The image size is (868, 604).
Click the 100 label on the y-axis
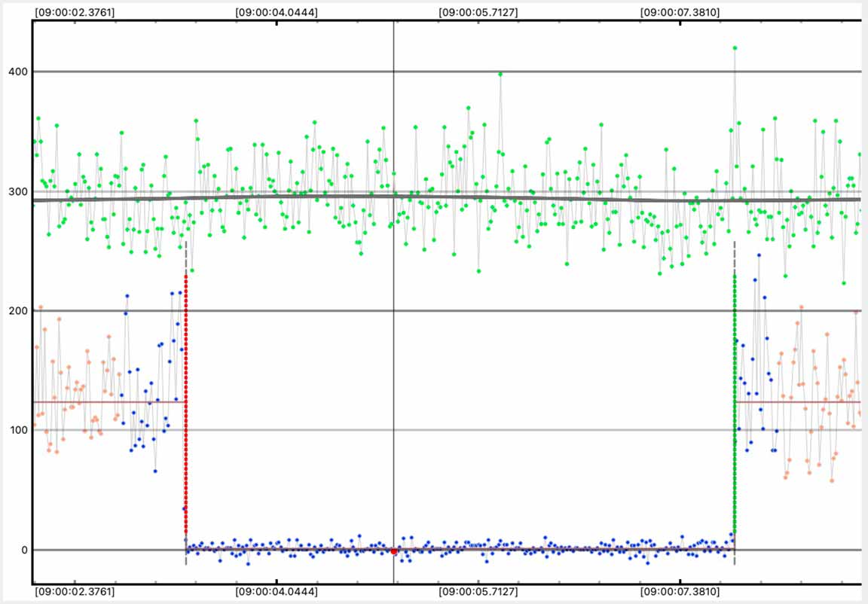17,430
